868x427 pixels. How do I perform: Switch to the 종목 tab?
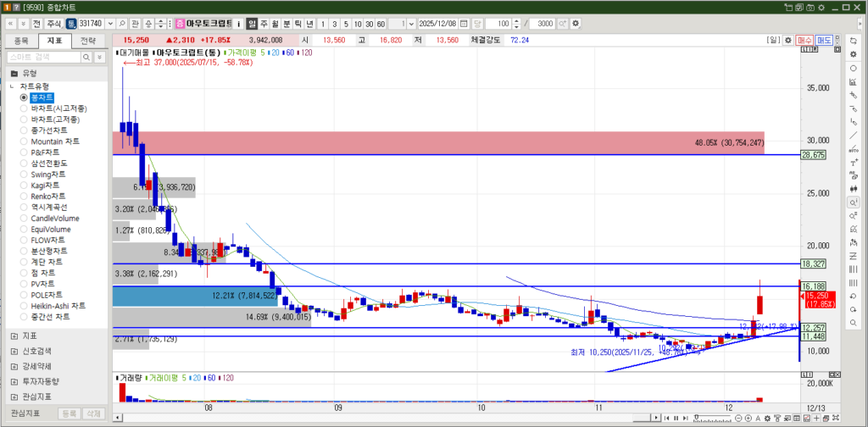(x=22, y=40)
